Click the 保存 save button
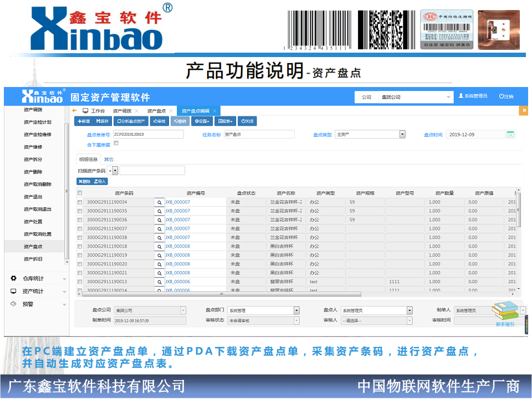 [x=103, y=121]
